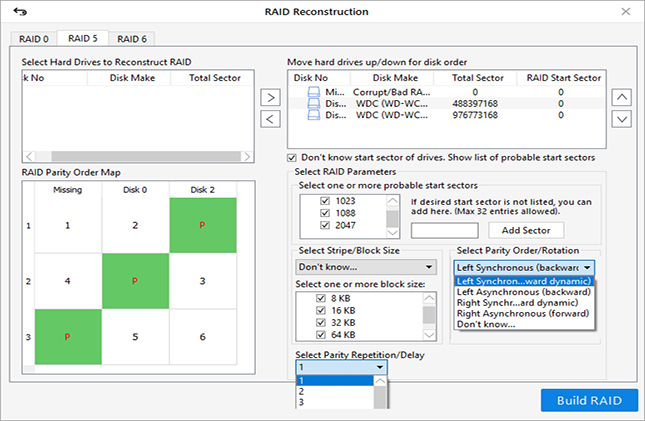Click the move-left arrow to remove drive
Image resolution: width=645 pixels, height=421 pixels.
click(x=270, y=120)
